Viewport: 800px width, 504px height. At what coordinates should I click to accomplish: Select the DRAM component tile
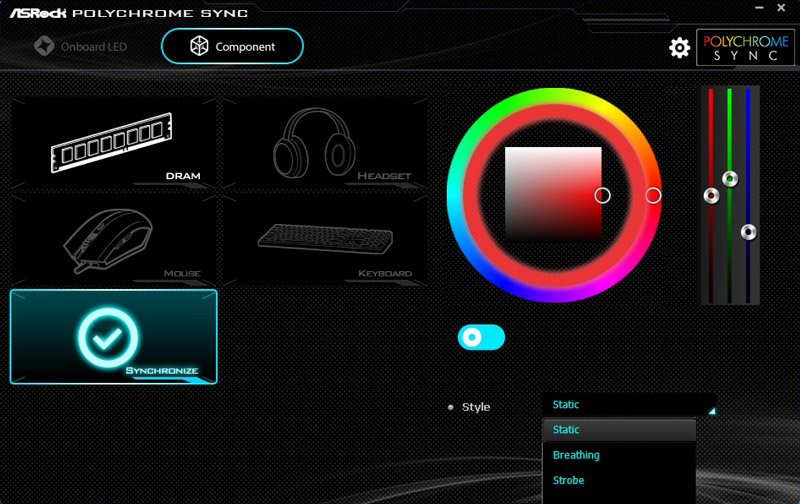pos(114,143)
